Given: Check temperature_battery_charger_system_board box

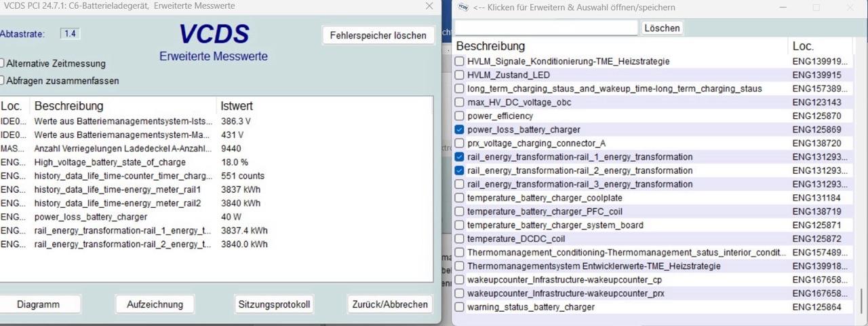Looking at the screenshot, I should 460,225.
